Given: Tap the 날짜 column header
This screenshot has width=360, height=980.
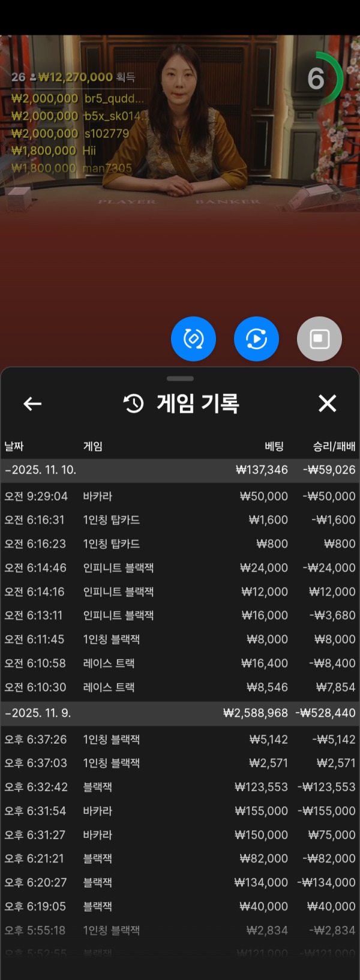Looking at the screenshot, I should click(x=14, y=446).
